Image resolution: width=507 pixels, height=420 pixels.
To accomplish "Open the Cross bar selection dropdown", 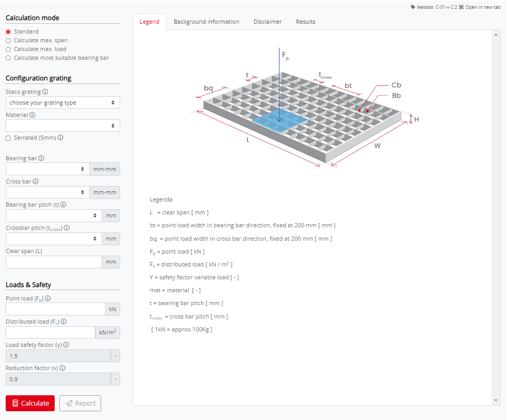I will click(x=46, y=192).
